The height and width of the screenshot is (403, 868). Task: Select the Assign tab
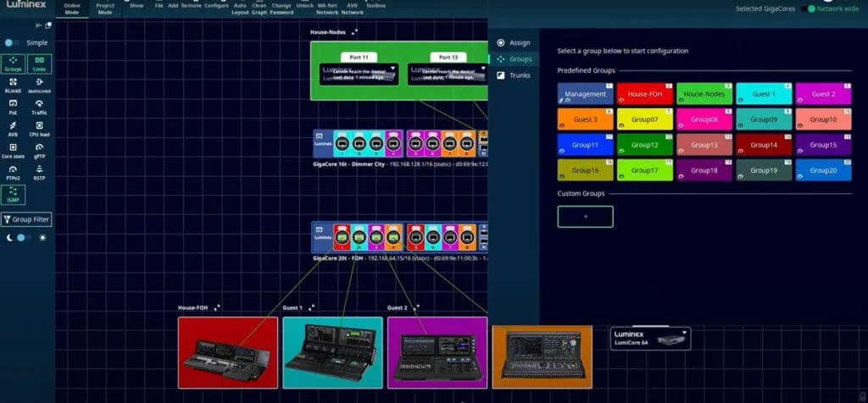[514, 42]
